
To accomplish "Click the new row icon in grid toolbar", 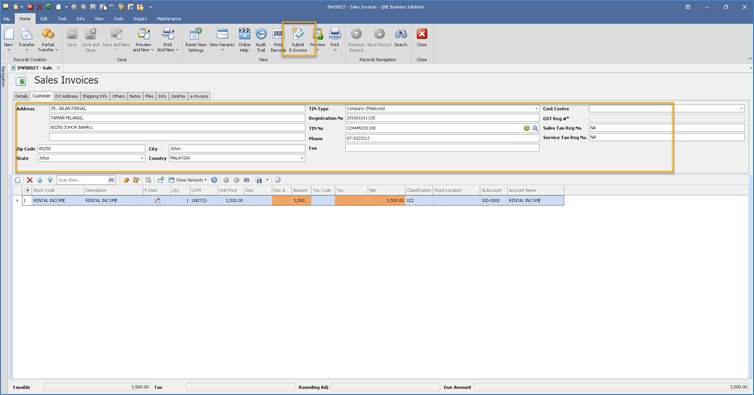I will click(18, 180).
